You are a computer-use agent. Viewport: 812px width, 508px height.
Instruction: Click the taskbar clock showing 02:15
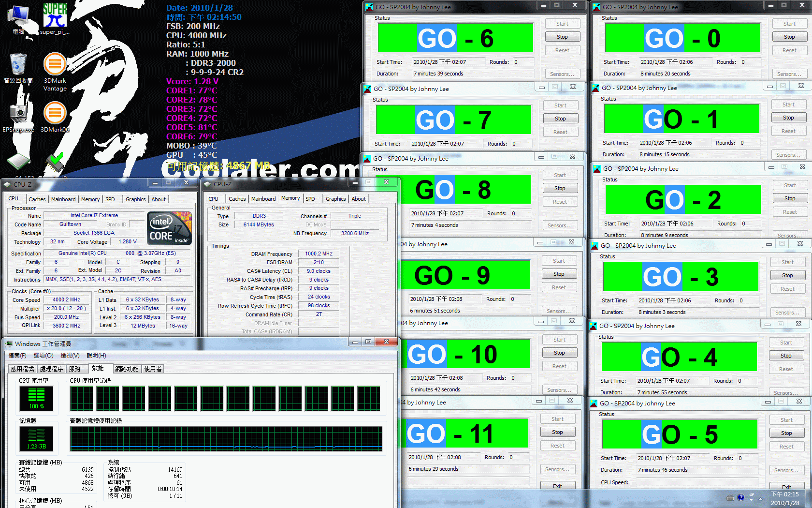click(x=784, y=498)
